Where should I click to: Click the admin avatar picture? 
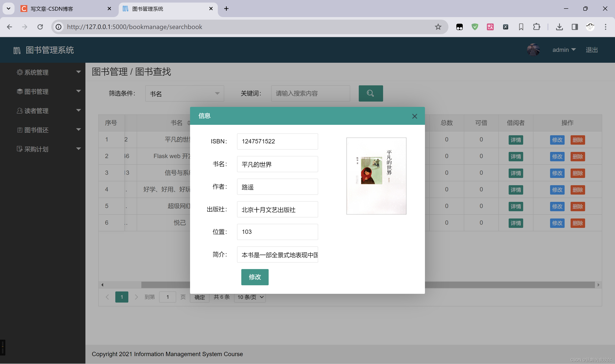tap(533, 50)
